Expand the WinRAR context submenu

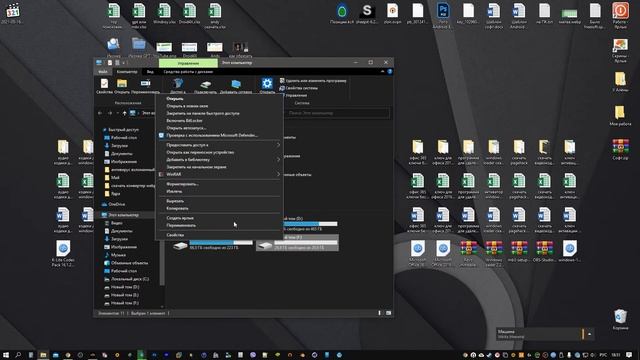pyautogui.click(x=219, y=174)
